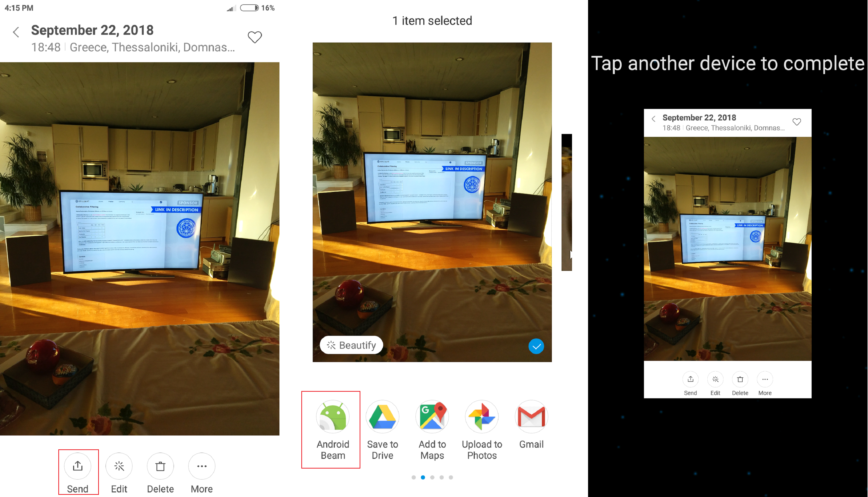Tap the More icon in the beam preview
Screen dimensions: 868x497
765,379
